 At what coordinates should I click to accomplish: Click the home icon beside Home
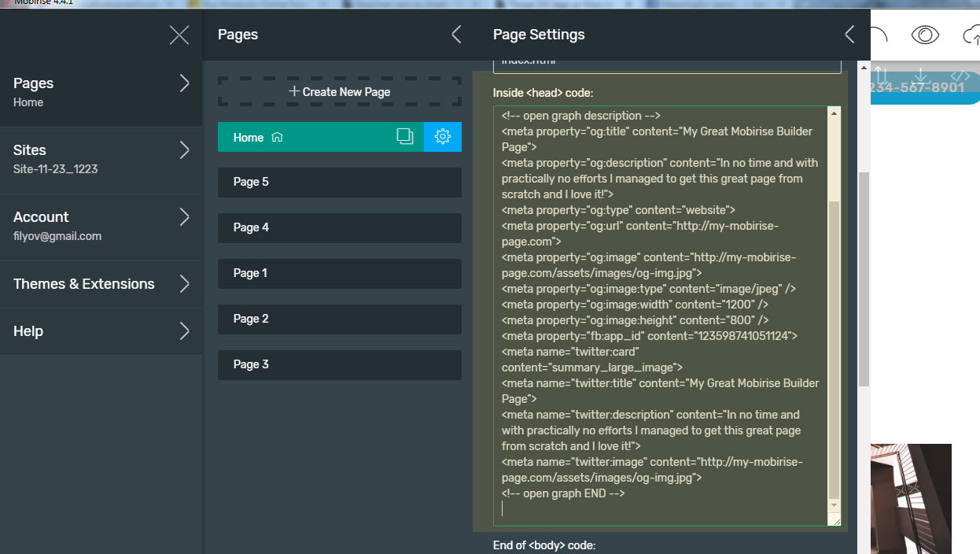[x=277, y=137]
